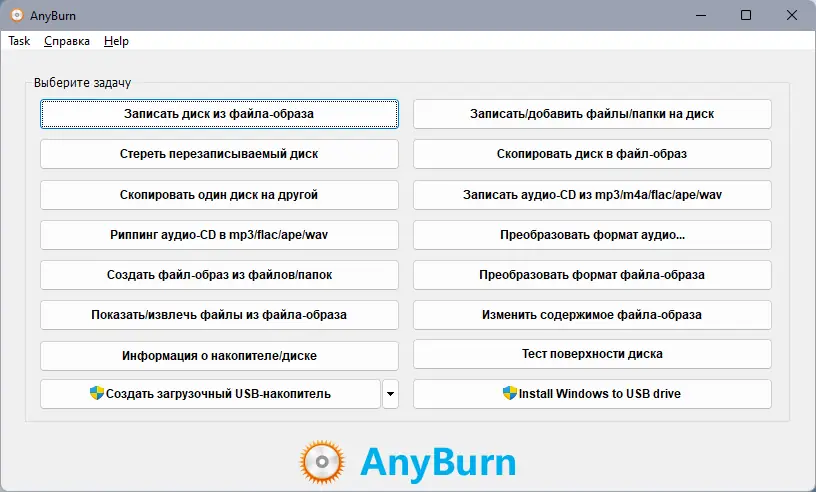This screenshot has height=492, width=816.
Task: Open Записать аудио-CD из mp3/m4a/flac/ape/wav
Action: pyautogui.click(x=592, y=195)
